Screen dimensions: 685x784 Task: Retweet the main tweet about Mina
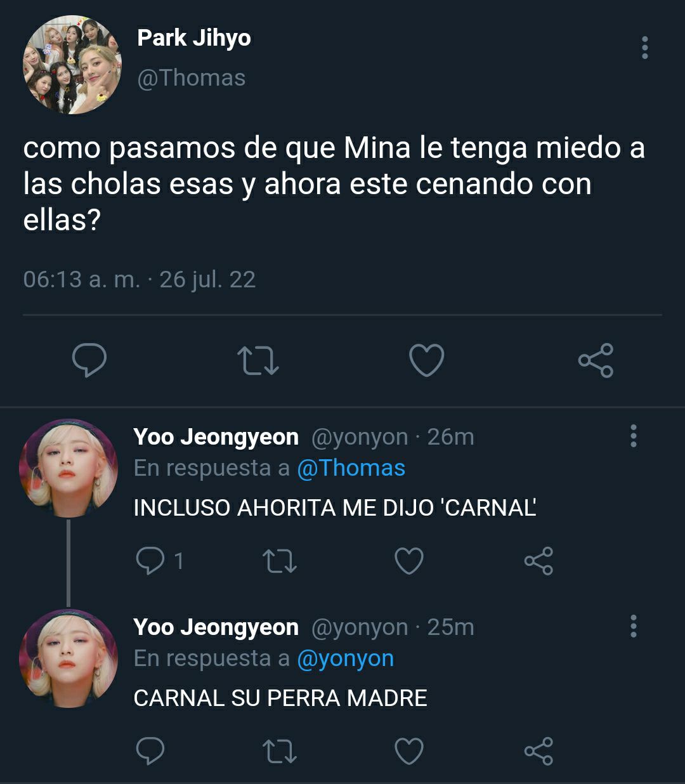258,360
